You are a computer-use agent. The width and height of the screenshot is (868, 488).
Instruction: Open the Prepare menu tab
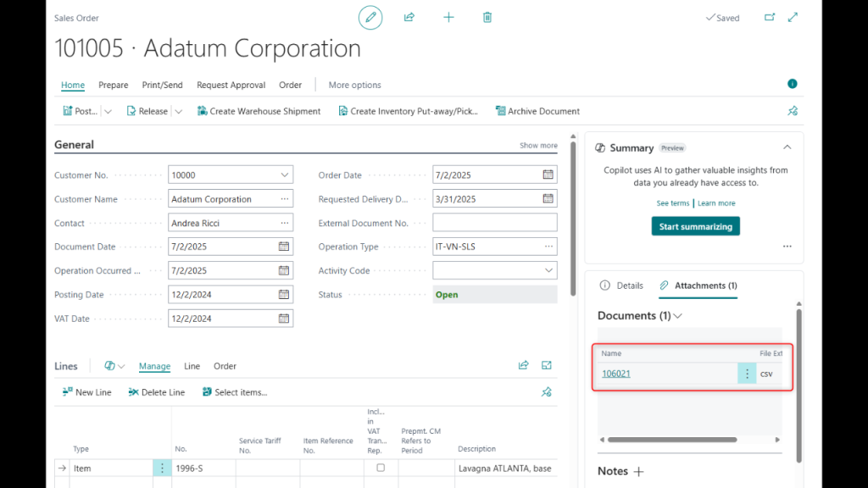(x=113, y=85)
